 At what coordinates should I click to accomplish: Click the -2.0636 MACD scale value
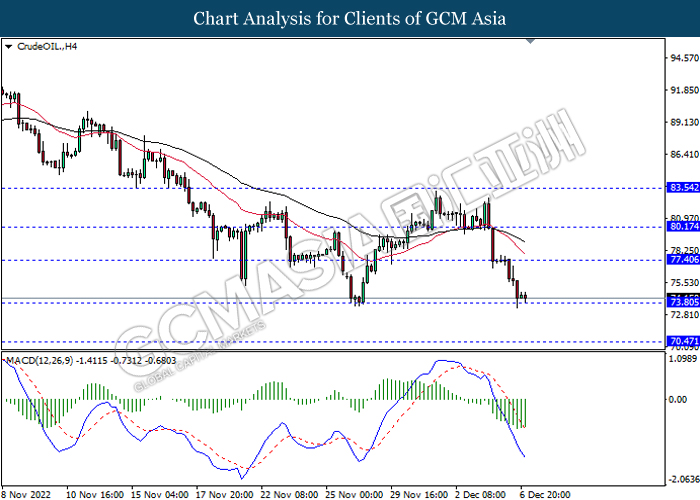tap(683, 480)
